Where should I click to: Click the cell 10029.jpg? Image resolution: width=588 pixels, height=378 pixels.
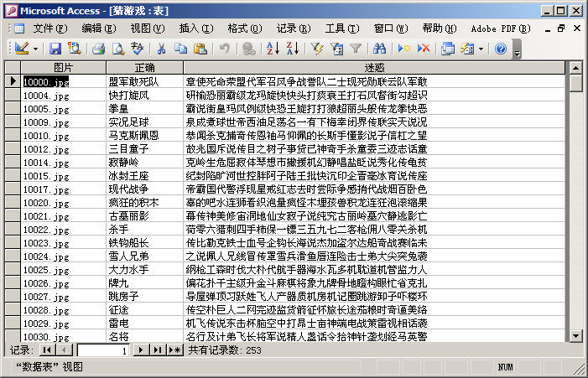point(64,324)
